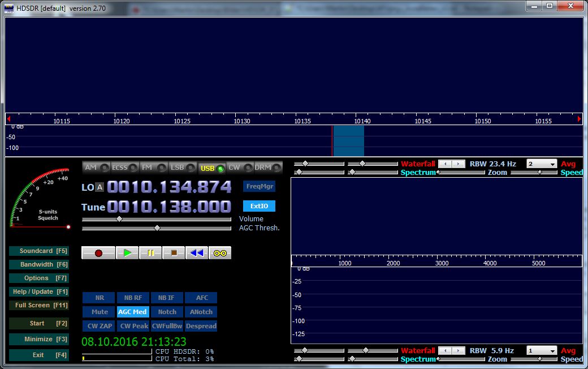Click the squelch level knob on S-meter
The width and height of the screenshot is (588, 369).
pyautogui.click(x=68, y=227)
